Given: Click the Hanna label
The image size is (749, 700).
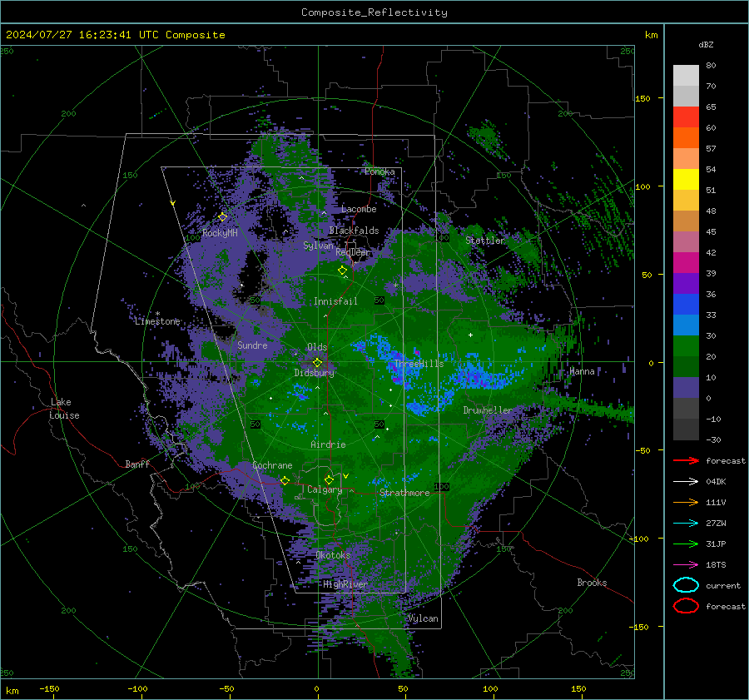Looking at the screenshot, I should click(582, 371).
